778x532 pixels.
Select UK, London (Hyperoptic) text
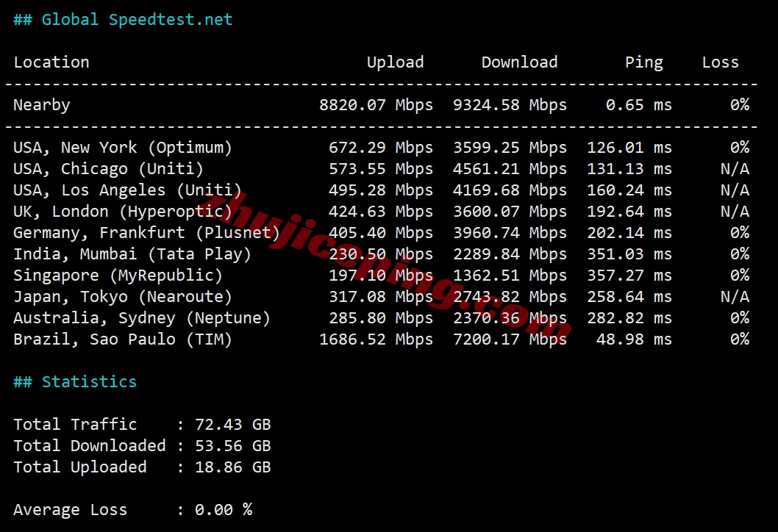[123, 212]
